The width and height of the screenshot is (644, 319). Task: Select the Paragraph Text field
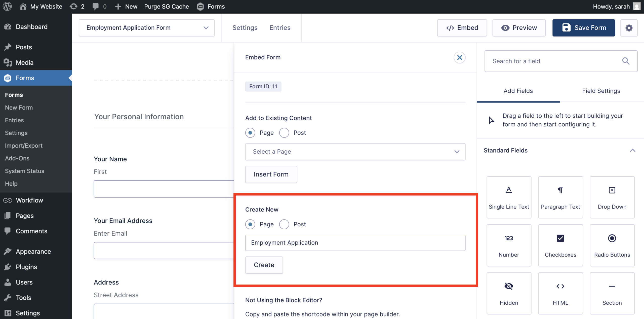click(x=560, y=197)
